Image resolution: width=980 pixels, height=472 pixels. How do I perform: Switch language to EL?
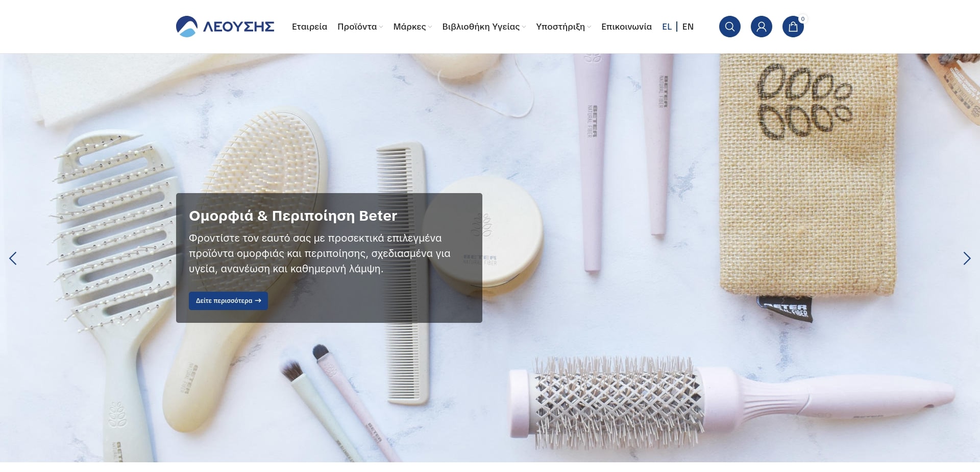[x=667, y=27]
